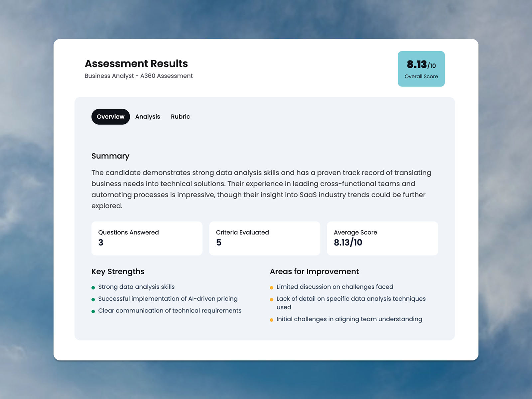532x399 pixels.
Task: Click 'Strong data analysis skills' text
Action: pos(136,287)
